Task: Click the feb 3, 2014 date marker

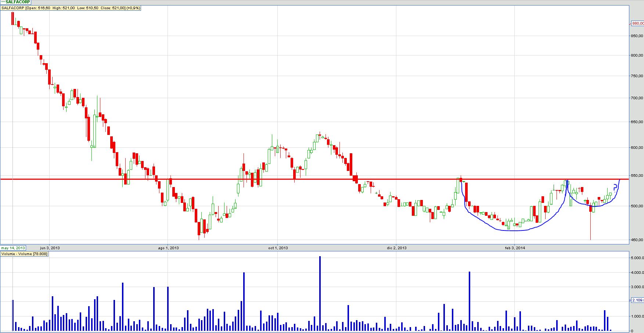Action: click(x=515, y=248)
